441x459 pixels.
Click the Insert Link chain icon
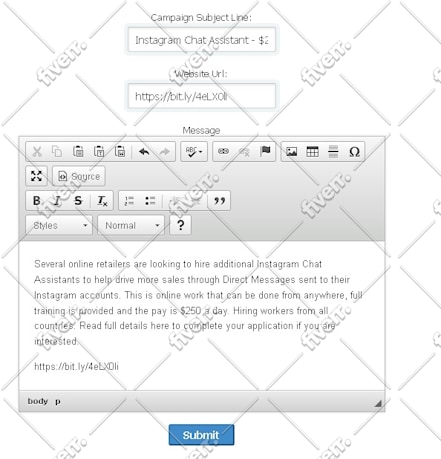[223, 152]
